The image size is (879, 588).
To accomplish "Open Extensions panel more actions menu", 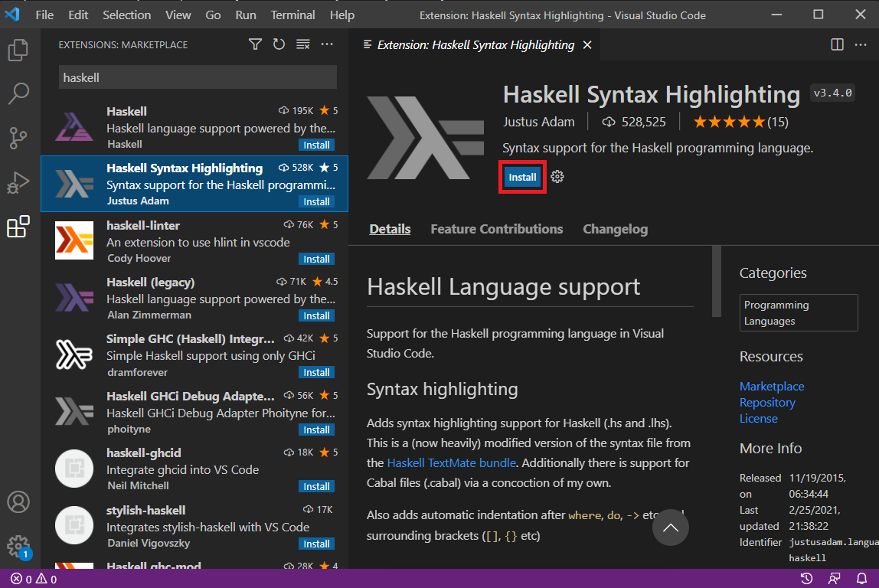I will coord(327,44).
